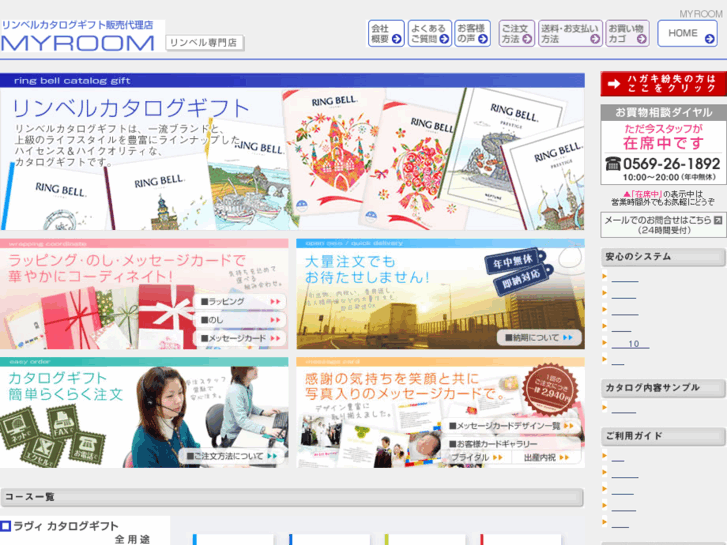Image resolution: width=727 pixels, height=545 pixels.
Task: Open the ■ラッピング link
Action: tap(239, 301)
